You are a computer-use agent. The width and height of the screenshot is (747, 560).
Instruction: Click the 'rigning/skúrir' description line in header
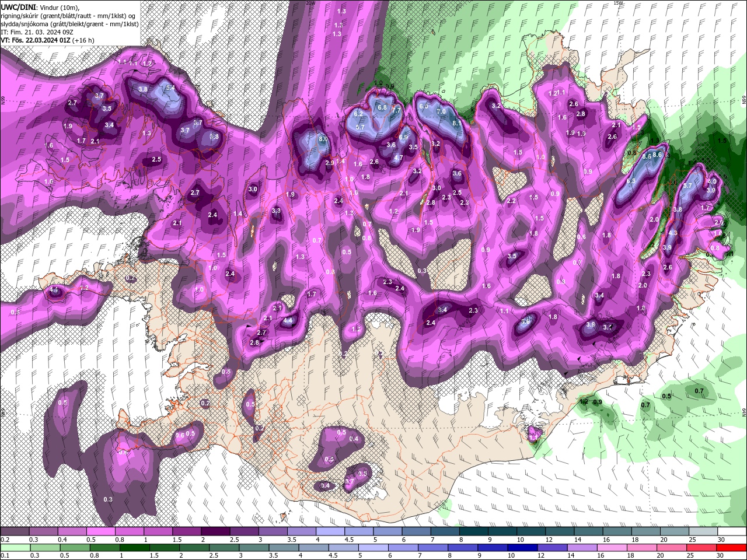click(69, 15)
